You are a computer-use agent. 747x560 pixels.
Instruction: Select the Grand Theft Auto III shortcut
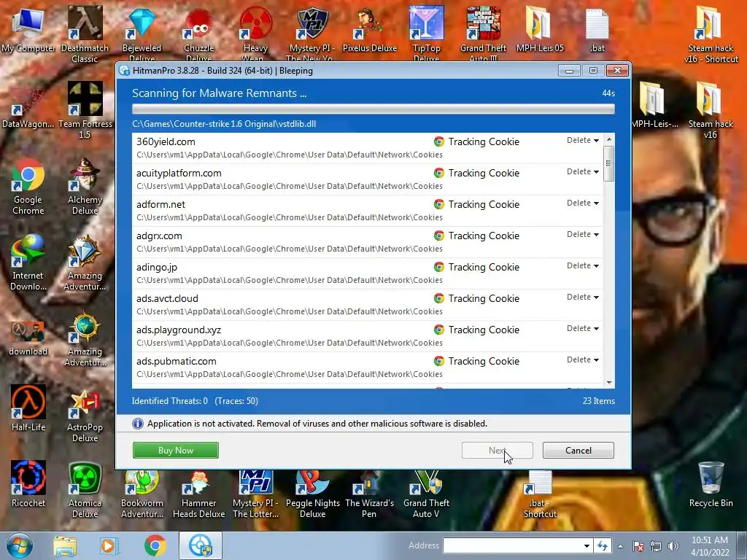483,34
